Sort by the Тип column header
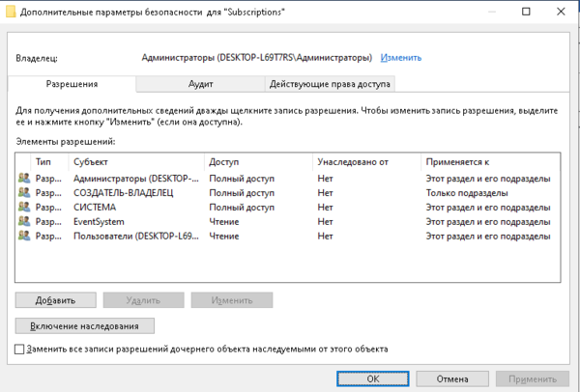The width and height of the screenshot is (580, 392). (x=50, y=162)
